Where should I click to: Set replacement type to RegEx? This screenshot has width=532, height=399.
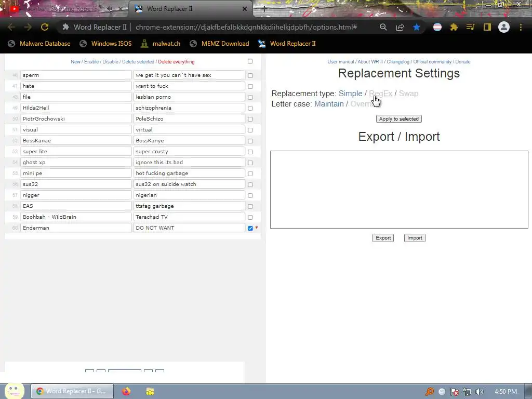click(381, 94)
